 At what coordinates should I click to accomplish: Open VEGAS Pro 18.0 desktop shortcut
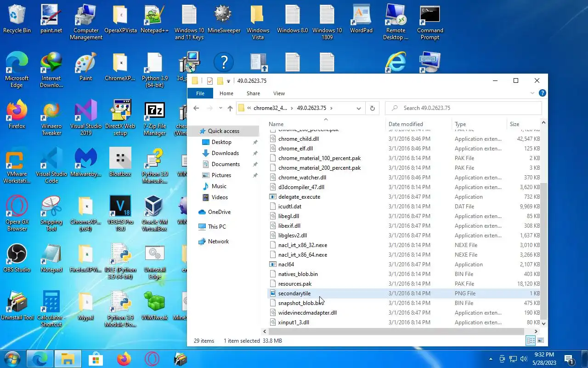coord(120,213)
